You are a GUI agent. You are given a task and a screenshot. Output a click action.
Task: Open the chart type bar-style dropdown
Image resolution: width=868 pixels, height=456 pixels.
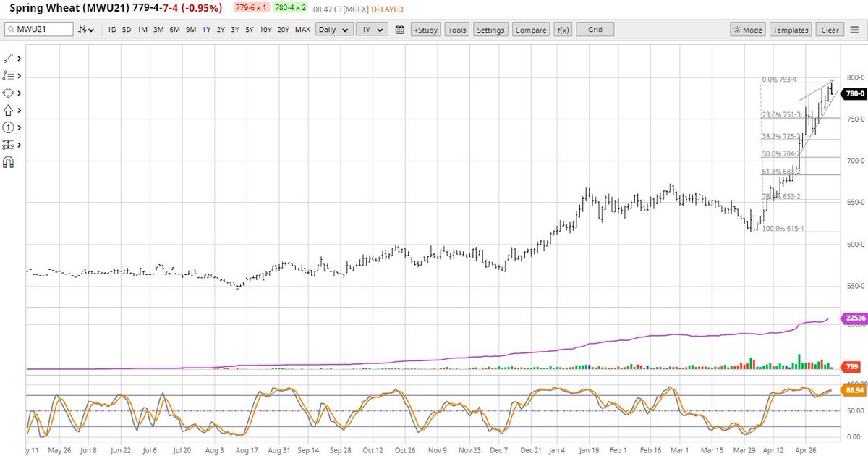[x=87, y=30]
